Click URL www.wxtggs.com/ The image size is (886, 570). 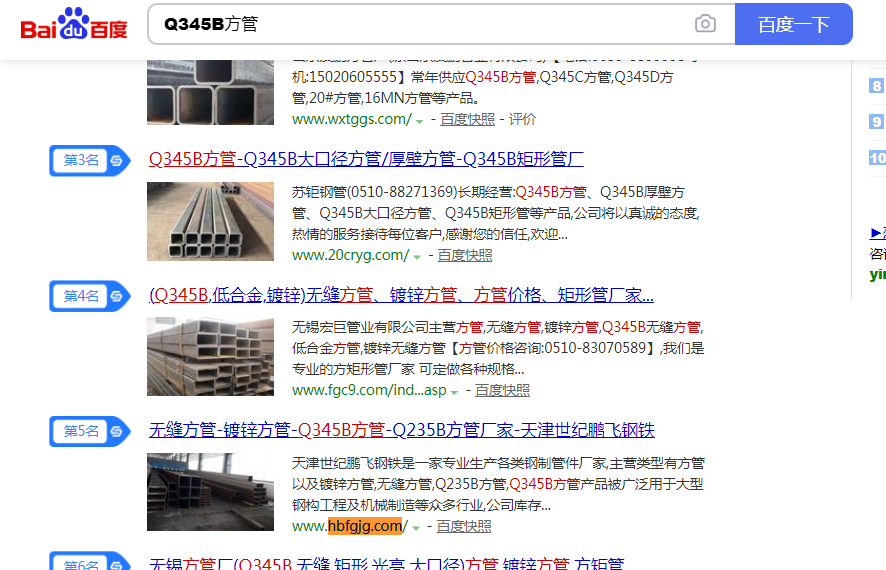(x=352, y=119)
